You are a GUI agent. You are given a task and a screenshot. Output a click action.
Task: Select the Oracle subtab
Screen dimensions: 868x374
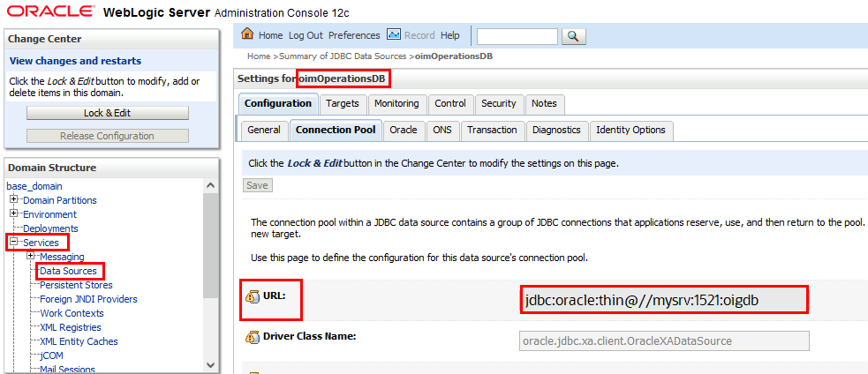403,130
